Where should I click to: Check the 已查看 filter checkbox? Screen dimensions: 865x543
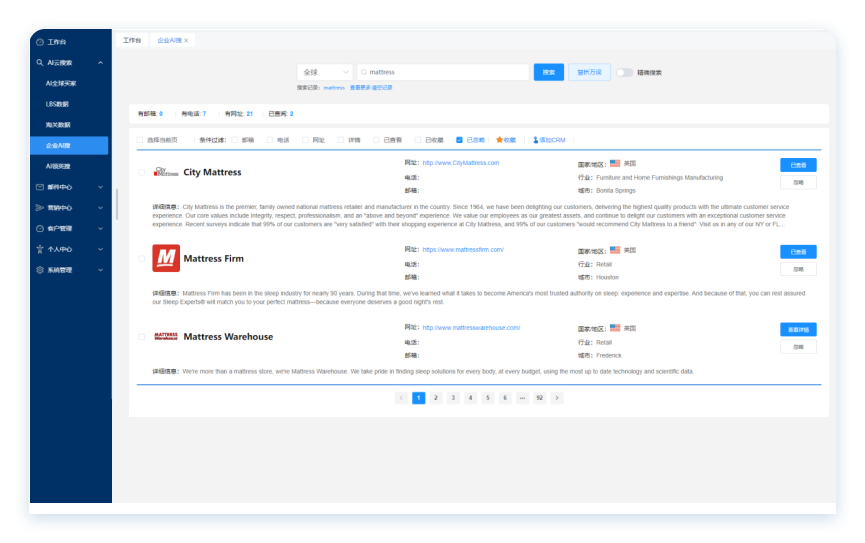pos(376,140)
